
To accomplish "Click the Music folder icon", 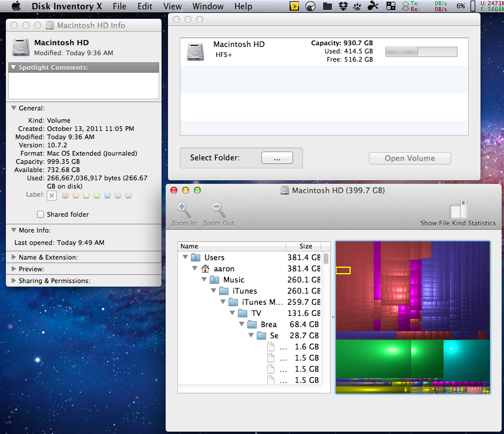I will tap(214, 280).
